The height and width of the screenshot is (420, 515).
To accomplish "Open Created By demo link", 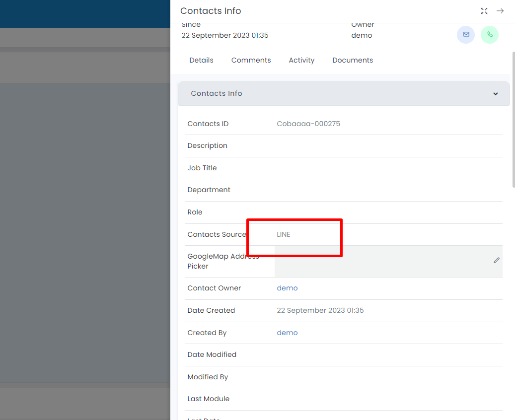I will click(287, 333).
